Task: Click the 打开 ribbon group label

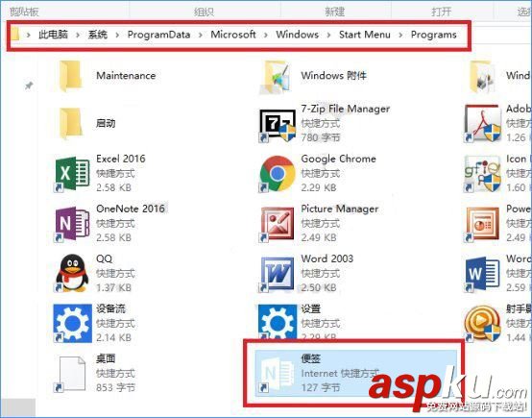Action: (442, 12)
